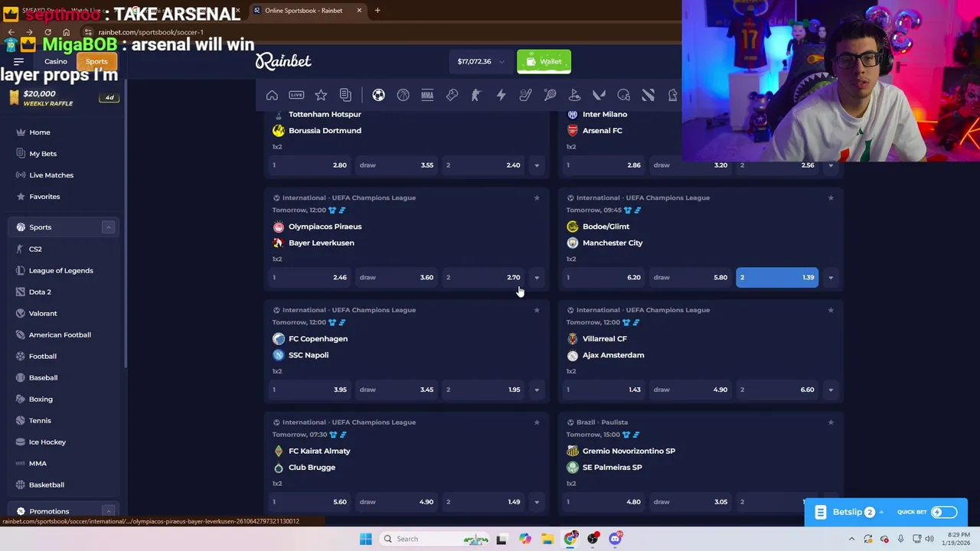Viewport: 980px width, 551px height.
Task: Select the ice hockey stick icon
Action: click(525, 95)
